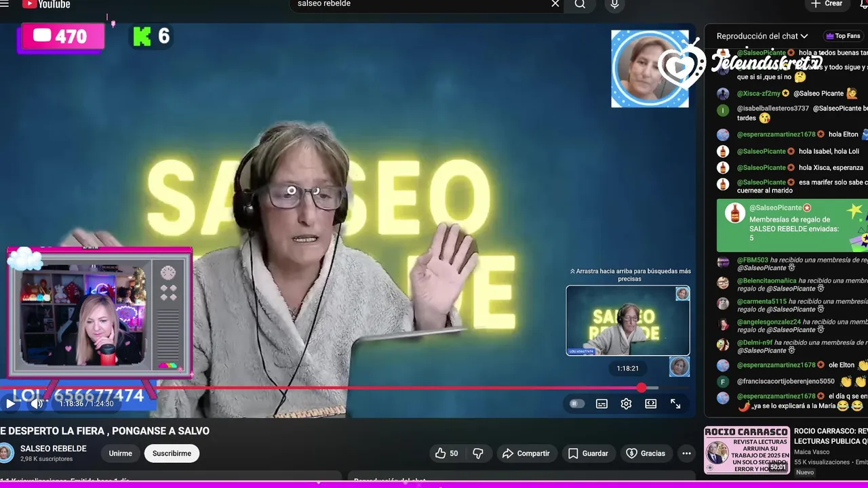Mute the video volume
This screenshot has width=868, height=488.
pyautogui.click(x=37, y=404)
